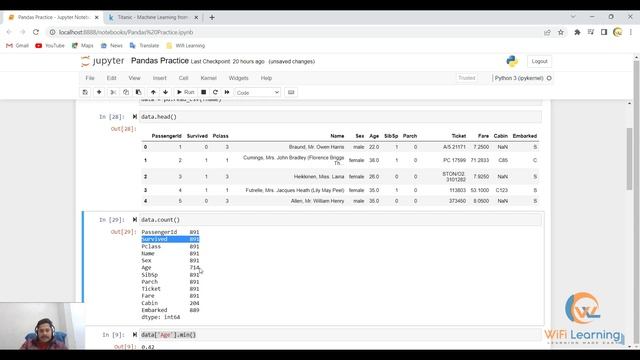Restart kernel and run all cells icon
The width and height of the screenshot is (640, 360).
pos(227,92)
